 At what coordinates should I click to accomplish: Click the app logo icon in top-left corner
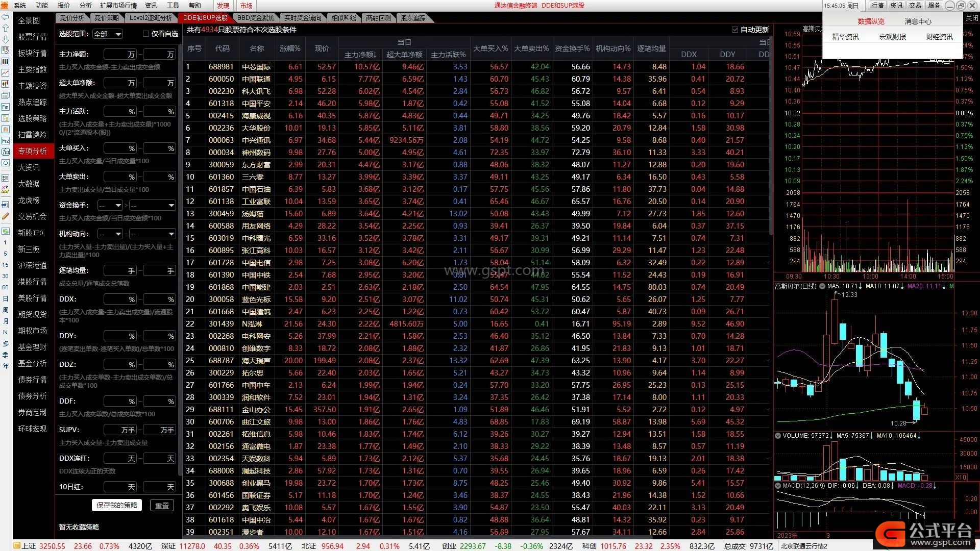[x=5, y=5]
